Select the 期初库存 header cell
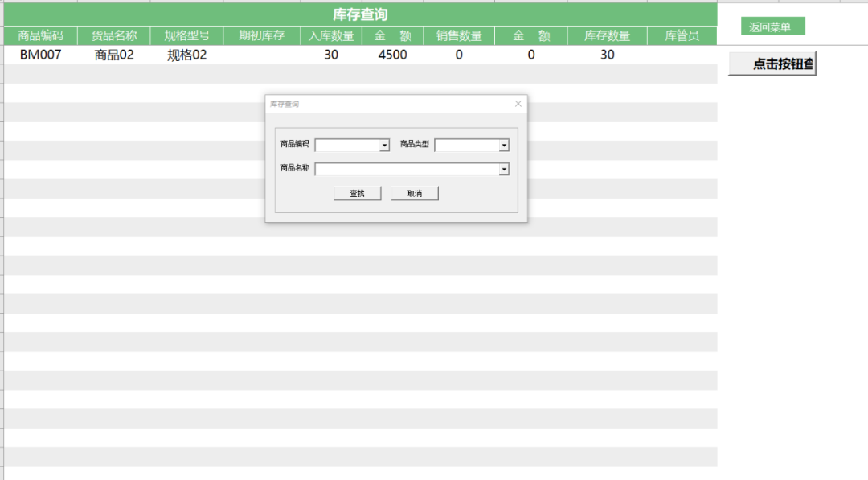This screenshot has width=868, height=480. (x=261, y=36)
